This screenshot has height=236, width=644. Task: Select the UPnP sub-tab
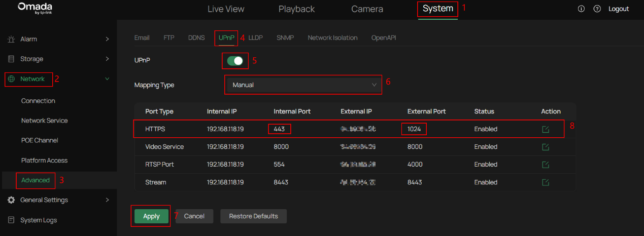(x=226, y=38)
